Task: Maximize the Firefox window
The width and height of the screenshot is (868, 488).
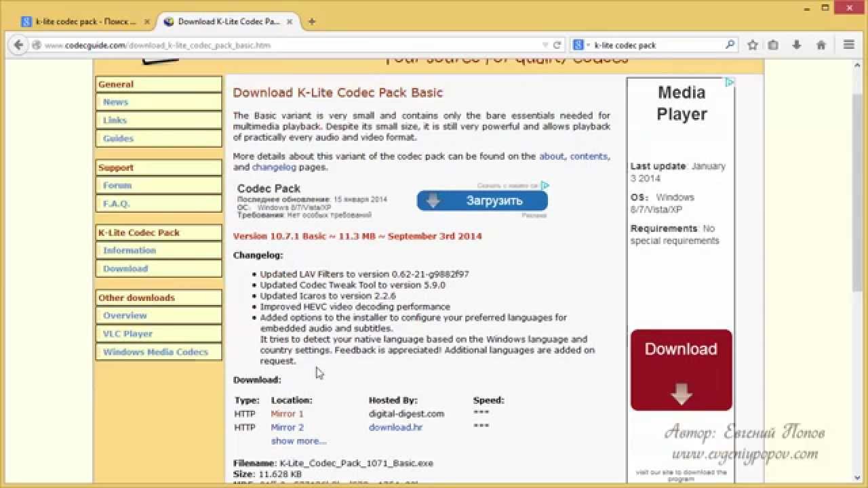Action: pos(825,7)
